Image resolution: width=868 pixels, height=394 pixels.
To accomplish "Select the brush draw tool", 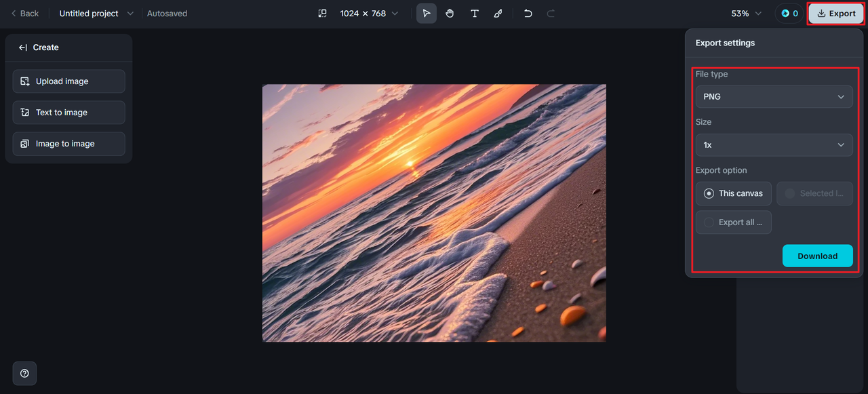I will 498,14.
